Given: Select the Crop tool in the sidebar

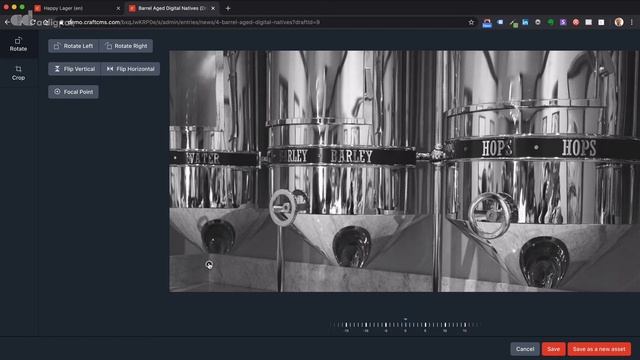Looking at the screenshot, I should (x=18, y=73).
